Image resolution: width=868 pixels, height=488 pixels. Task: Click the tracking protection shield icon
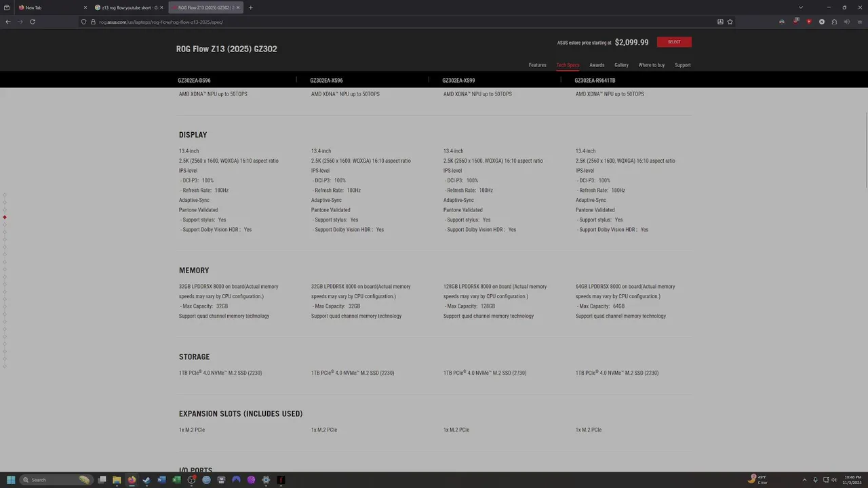pos(83,22)
